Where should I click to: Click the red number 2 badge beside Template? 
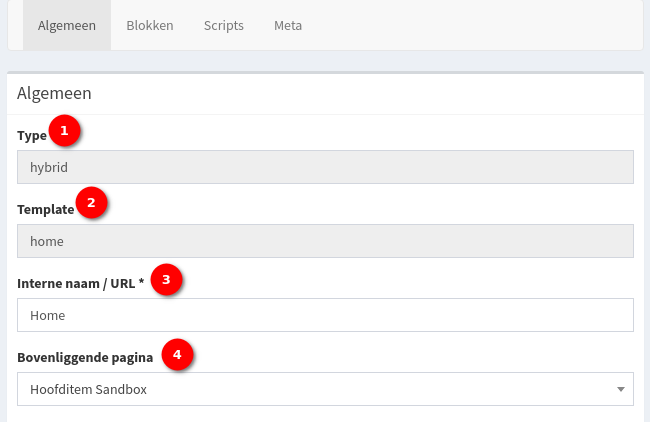tap(91, 204)
